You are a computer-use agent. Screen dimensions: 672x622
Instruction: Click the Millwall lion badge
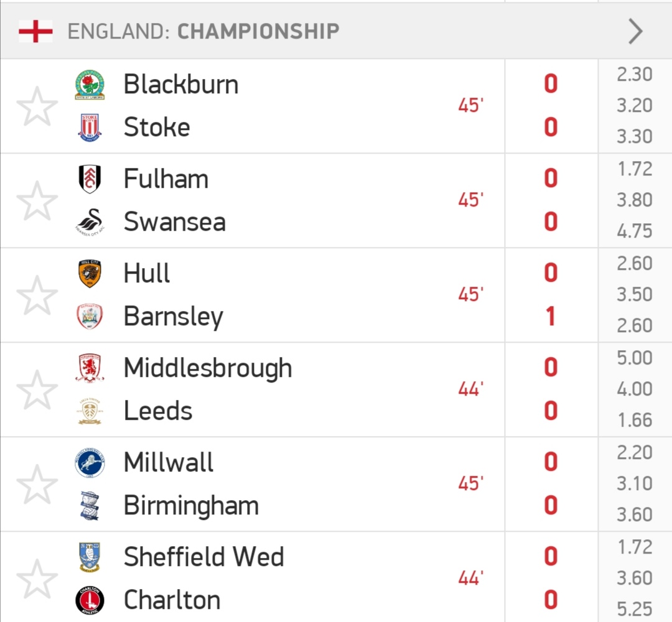90,463
